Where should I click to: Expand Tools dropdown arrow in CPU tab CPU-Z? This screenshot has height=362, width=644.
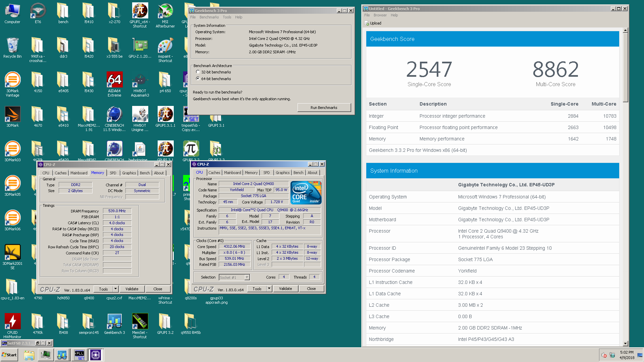269,289
